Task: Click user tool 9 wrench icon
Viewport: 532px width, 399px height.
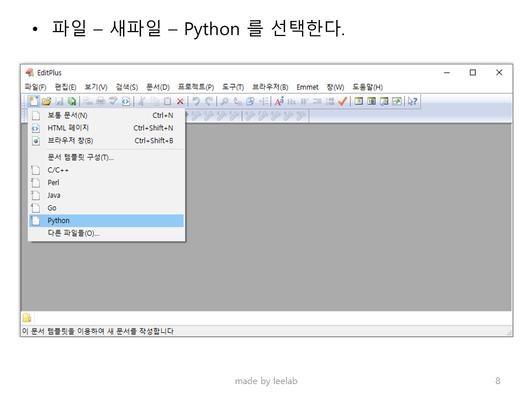Action: click(x=288, y=116)
